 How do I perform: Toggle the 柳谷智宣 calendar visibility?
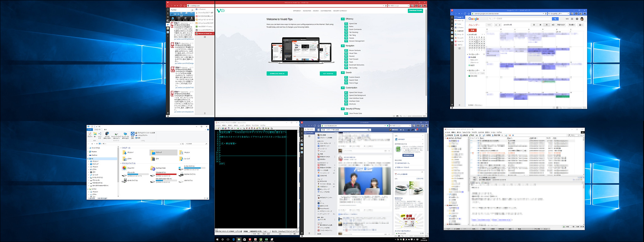(x=469, y=57)
